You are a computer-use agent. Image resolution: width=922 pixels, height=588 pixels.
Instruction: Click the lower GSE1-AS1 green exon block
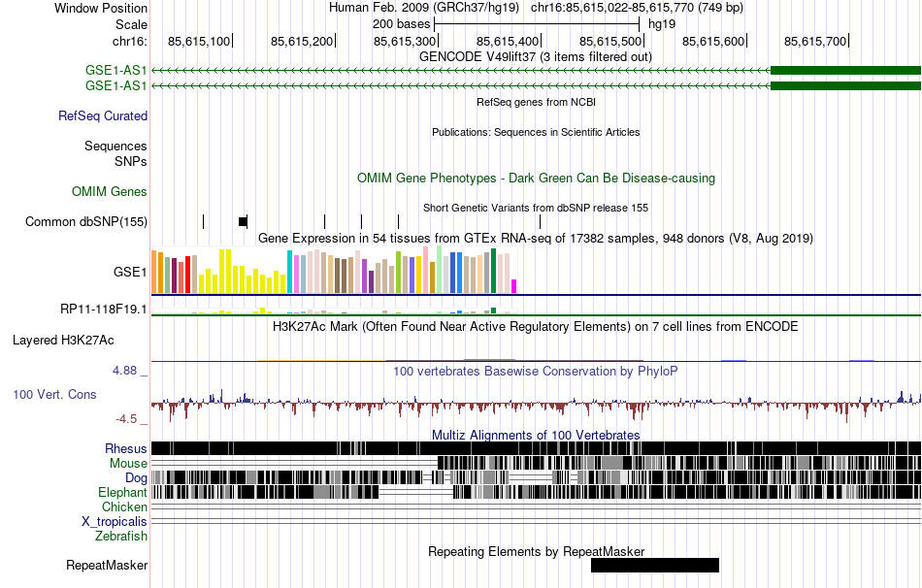click(x=845, y=85)
